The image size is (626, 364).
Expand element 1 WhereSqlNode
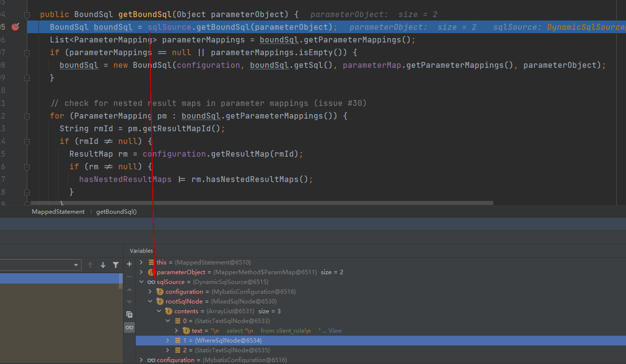168,341
